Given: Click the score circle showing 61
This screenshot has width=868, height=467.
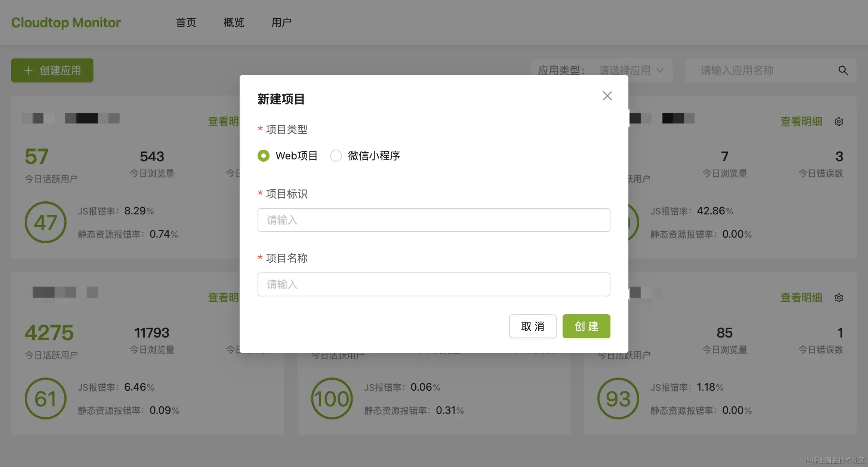Looking at the screenshot, I should [x=46, y=399].
